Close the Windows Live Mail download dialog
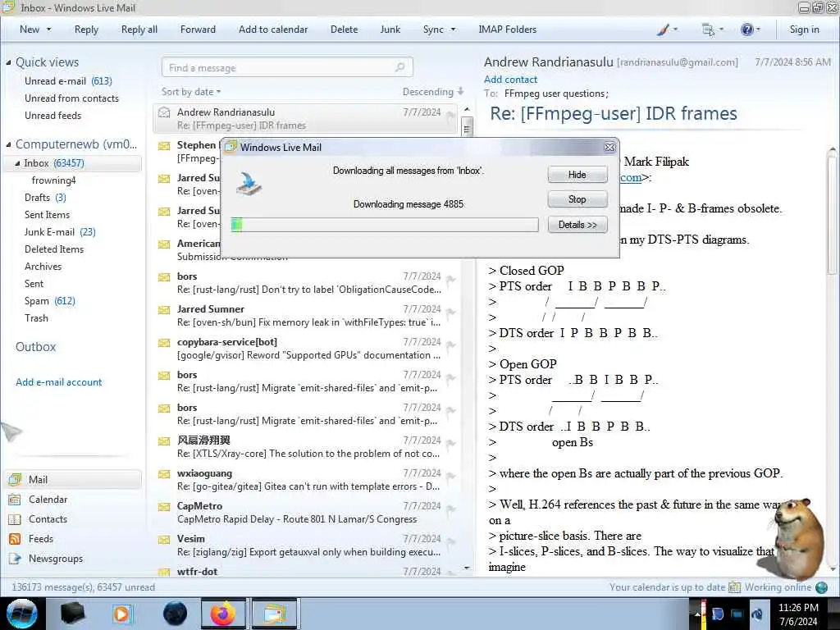Screen dimensions: 840x630 point(609,147)
